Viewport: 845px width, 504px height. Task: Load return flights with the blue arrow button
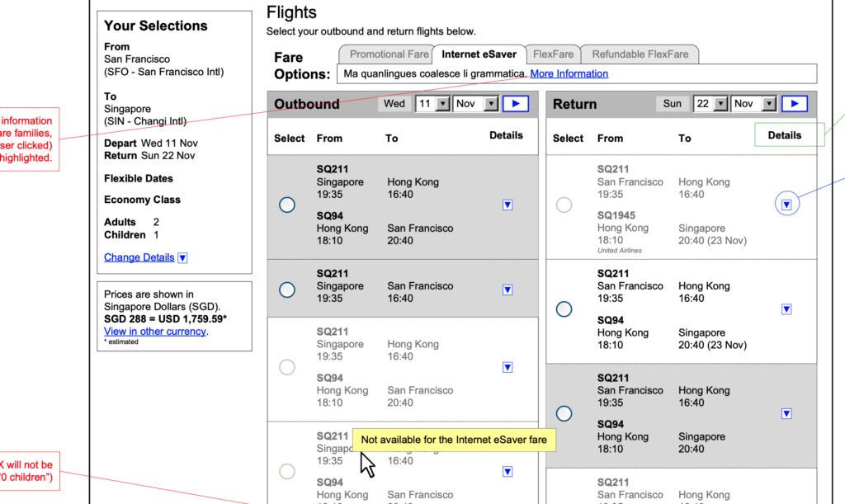pos(795,103)
